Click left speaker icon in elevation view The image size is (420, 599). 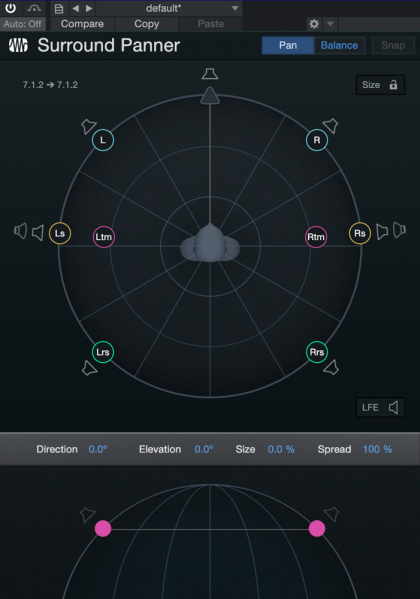(x=88, y=515)
